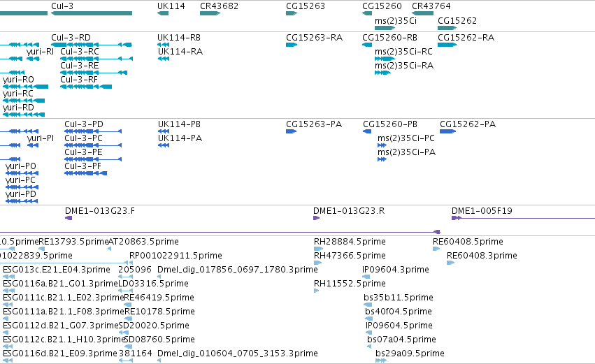595x364 pixels.
Task: Select transcript yuri-RI
Action: coord(41,52)
